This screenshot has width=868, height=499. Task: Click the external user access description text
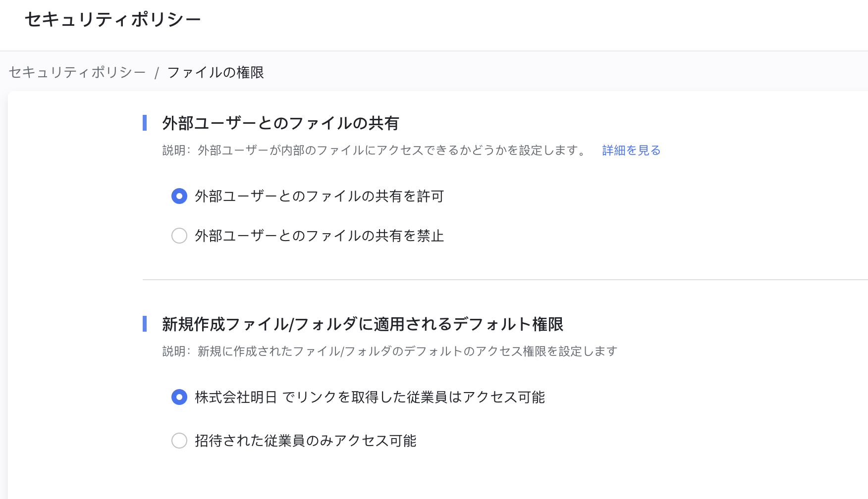coord(375,150)
